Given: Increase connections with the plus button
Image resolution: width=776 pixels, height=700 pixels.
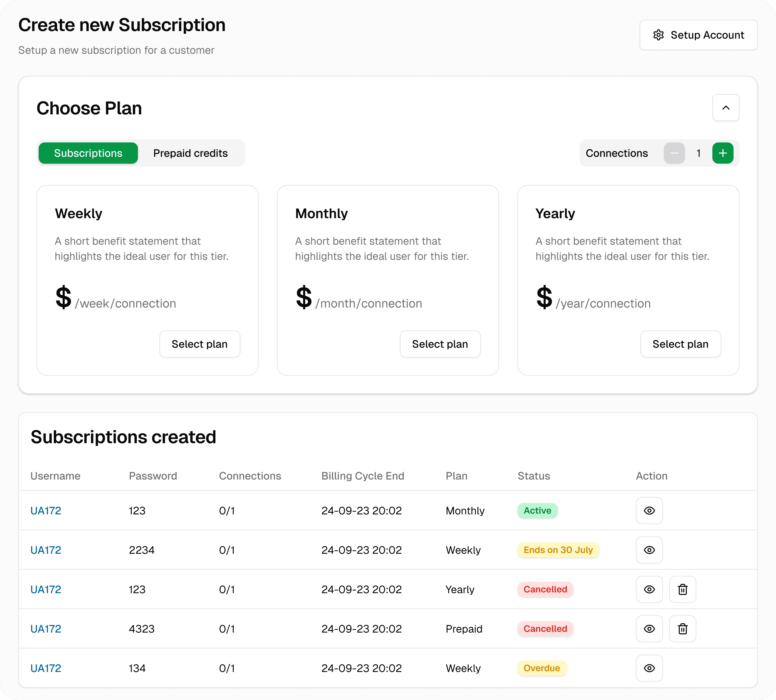Looking at the screenshot, I should tap(722, 153).
